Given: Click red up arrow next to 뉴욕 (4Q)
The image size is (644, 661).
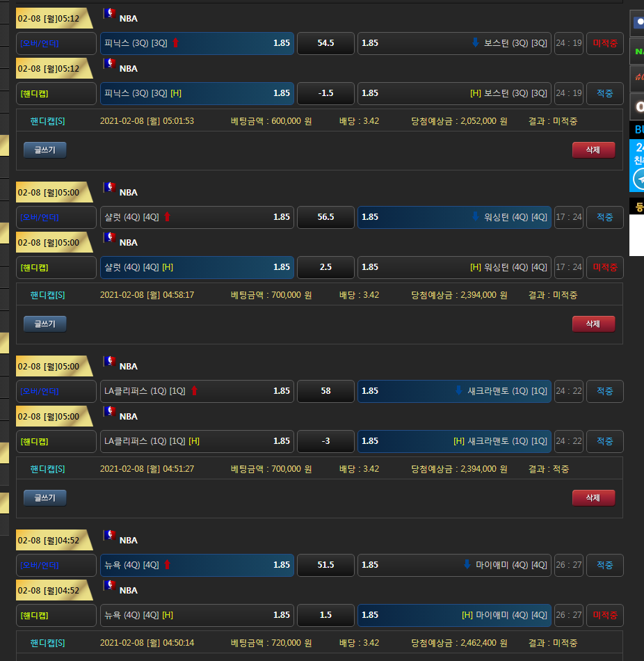Looking at the screenshot, I should (167, 565).
